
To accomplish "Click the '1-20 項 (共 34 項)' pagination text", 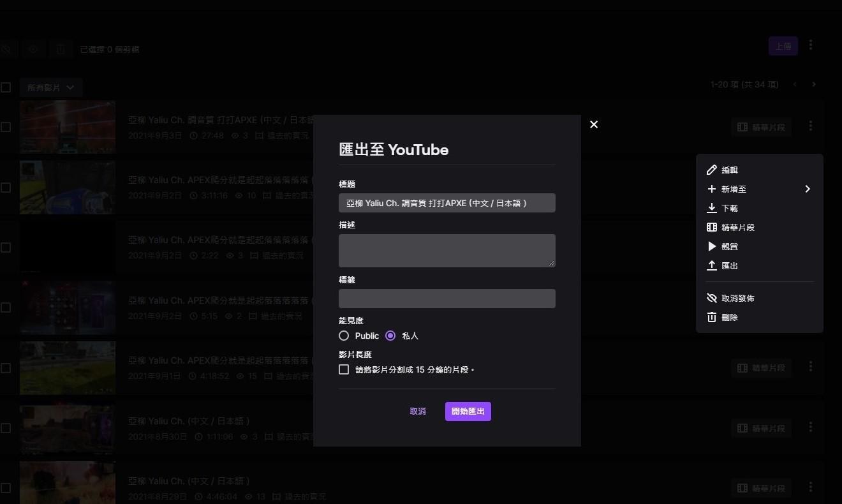I will coord(744,84).
